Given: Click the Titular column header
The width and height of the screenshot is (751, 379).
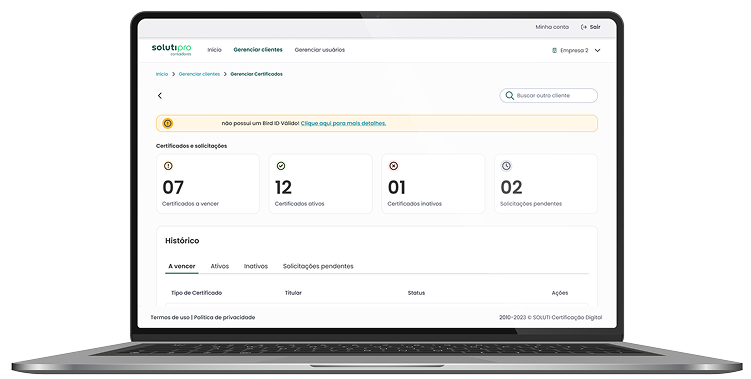Looking at the screenshot, I should [293, 293].
